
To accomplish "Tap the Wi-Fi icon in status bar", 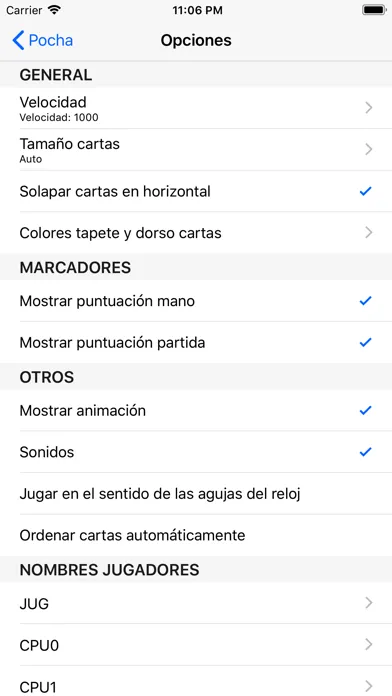I will pos(54,10).
